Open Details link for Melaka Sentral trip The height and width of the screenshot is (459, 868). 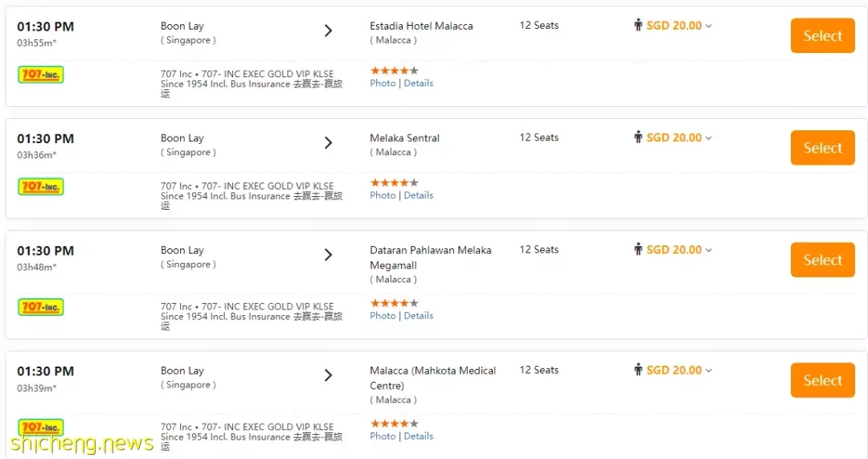pos(419,195)
